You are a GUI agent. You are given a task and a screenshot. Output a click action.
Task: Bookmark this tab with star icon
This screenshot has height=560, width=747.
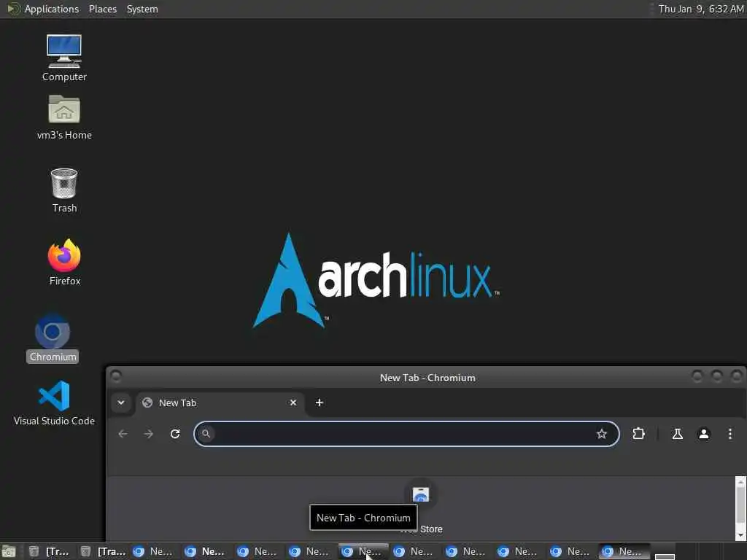click(602, 434)
